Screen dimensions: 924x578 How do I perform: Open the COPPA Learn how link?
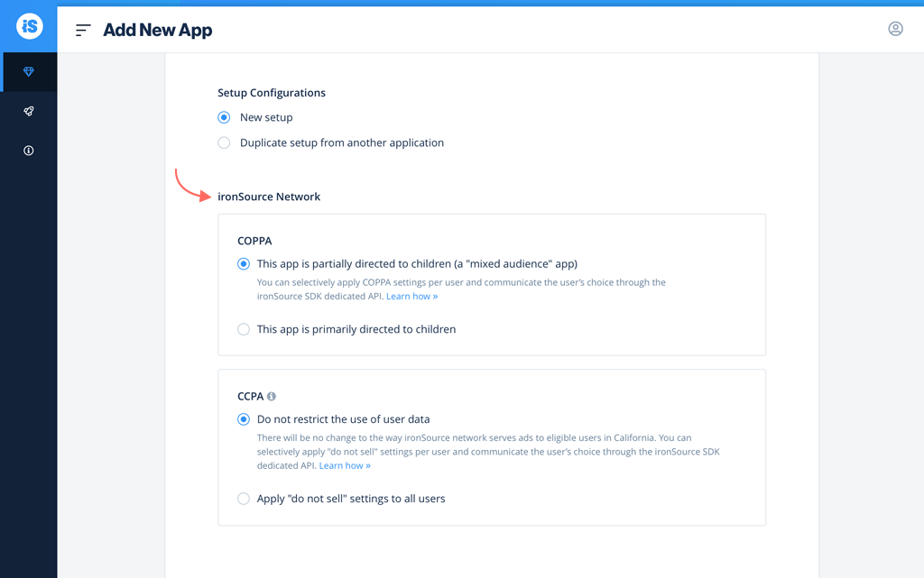tap(411, 296)
